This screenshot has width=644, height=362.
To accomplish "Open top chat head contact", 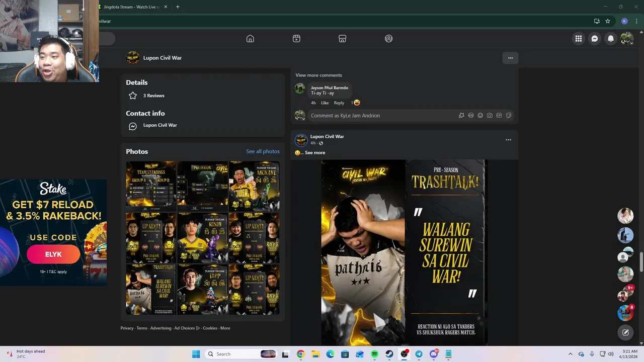I will [625, 216].
